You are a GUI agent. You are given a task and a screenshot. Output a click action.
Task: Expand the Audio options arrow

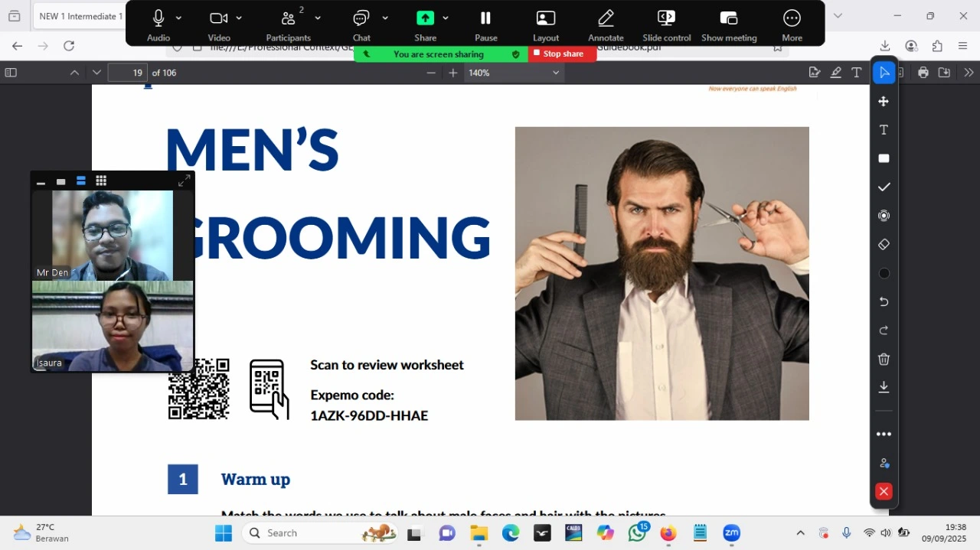click(179, 18)
